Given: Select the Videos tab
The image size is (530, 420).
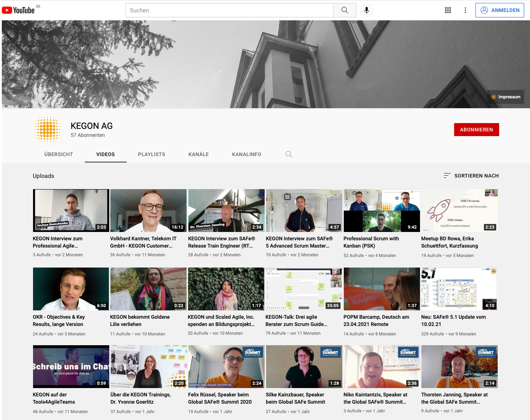Looking at the screenshot, I should click(x=106, y=154).
